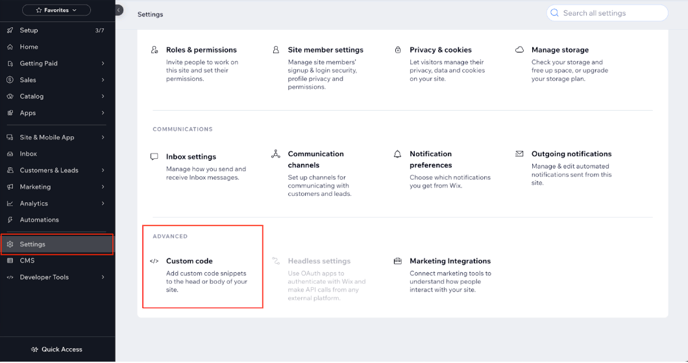Click the Manage storage cloud icon
Screen dimensions: 688x363
pos(520,50)
